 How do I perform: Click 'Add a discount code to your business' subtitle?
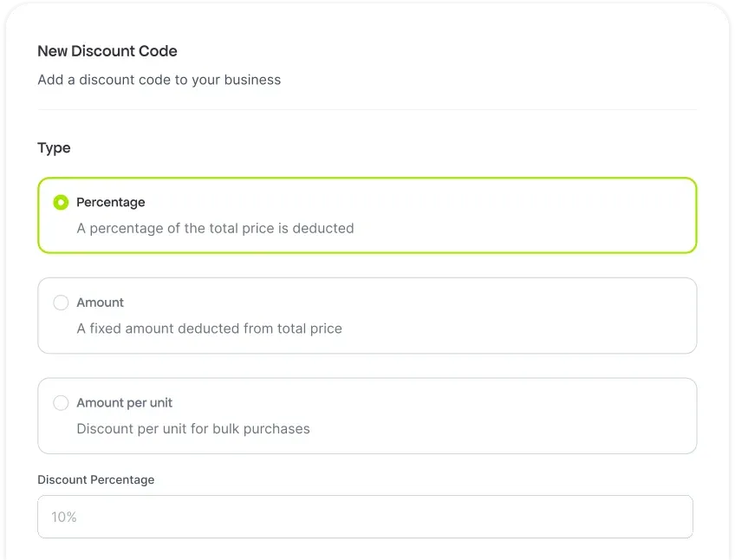coord(159,80)
